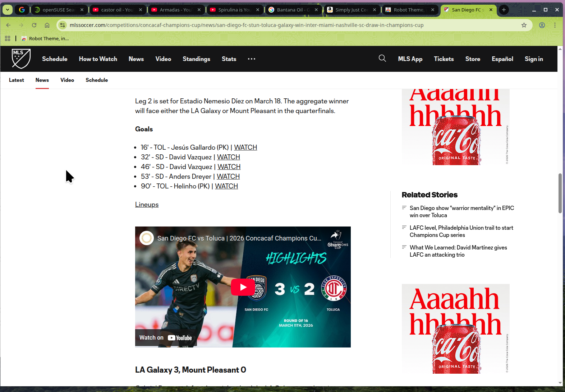Switch to the Bantana Oil Google tab
Screen dimensions: 565x392
[294, 10]
